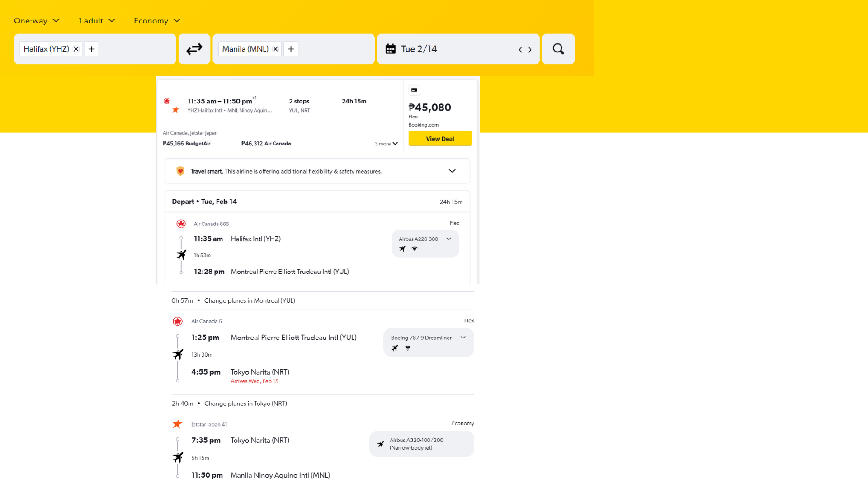The height and width of the screenshot is (488, 868).
Task: Add another origin airport with plus button
Action: coord(91,49)
